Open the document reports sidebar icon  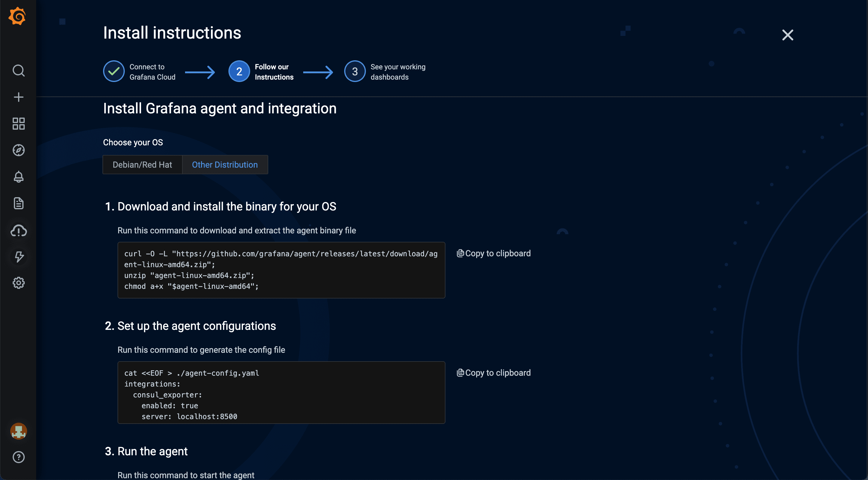[x=18, y=203]
